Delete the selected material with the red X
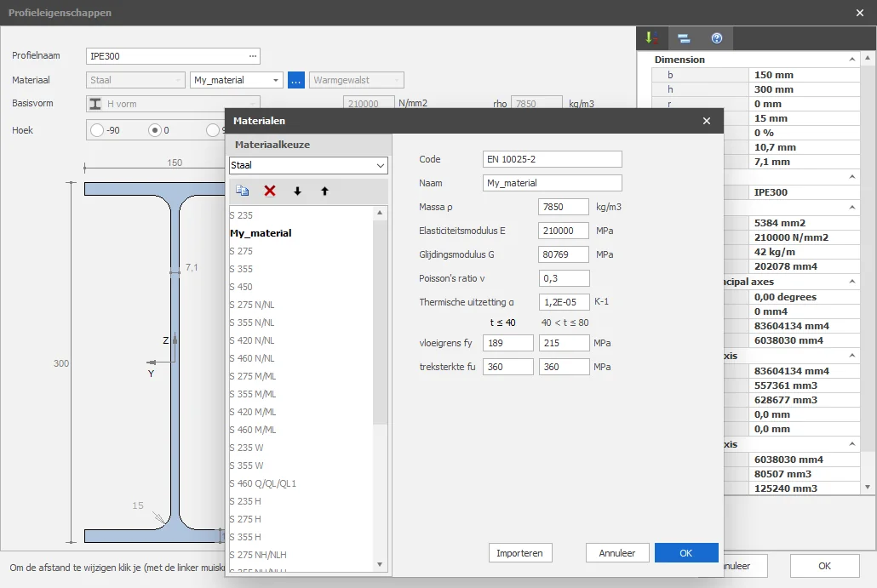The width and height of the screenshot is (877, 588). click(270, 191)
